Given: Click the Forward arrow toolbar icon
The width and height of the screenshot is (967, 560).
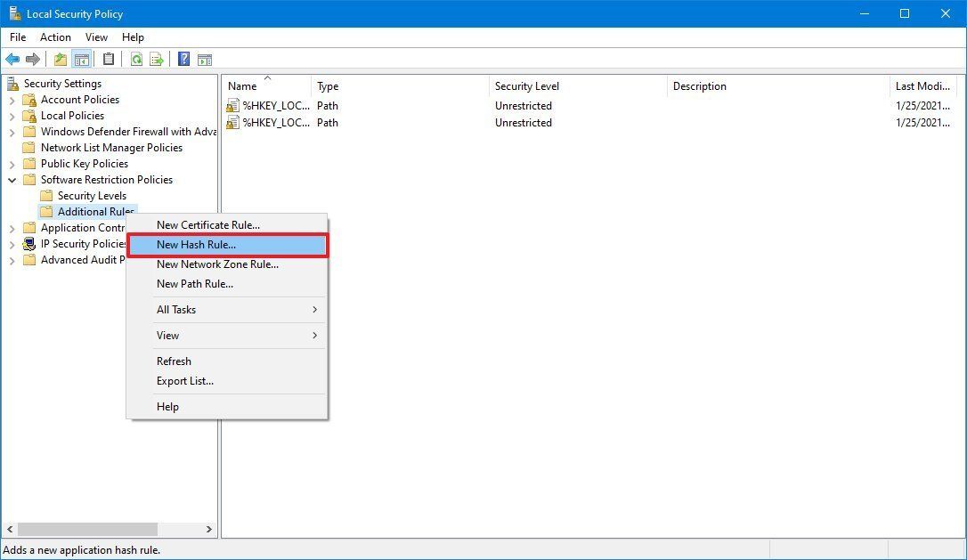Looking at the screenshot, I should point(33,60).
